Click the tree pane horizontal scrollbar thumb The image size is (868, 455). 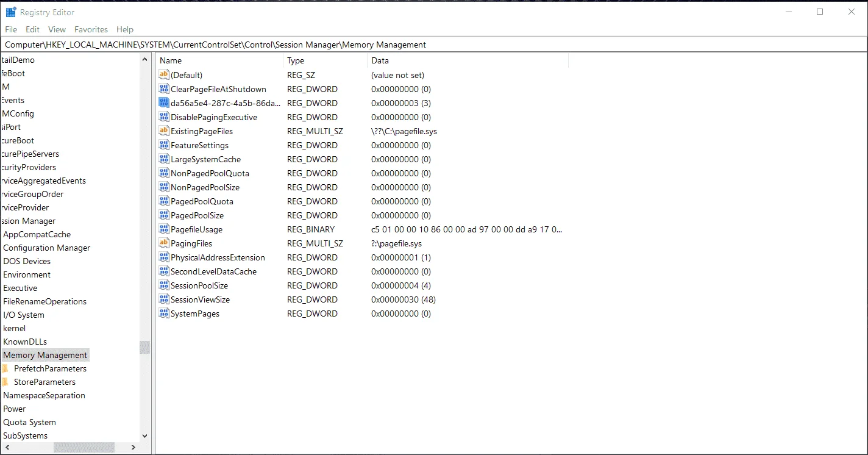84,448
